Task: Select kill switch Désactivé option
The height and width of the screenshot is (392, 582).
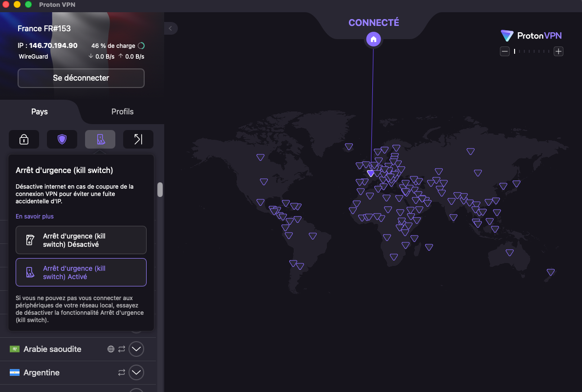Action: tap(81, 240)
